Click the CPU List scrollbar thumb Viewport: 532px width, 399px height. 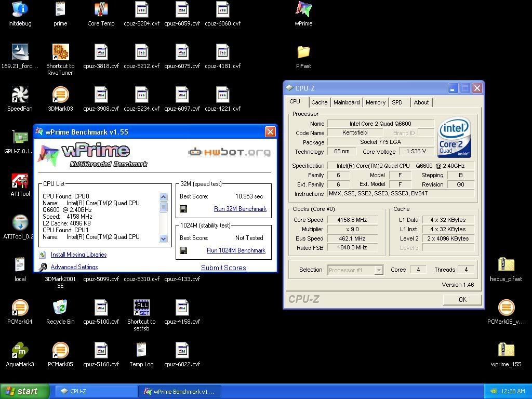tap(164, 207)
